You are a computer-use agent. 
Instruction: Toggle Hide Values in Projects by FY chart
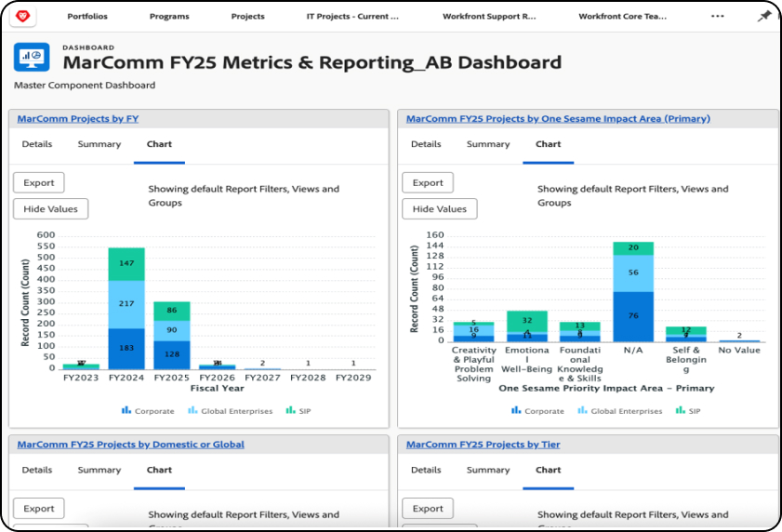(x=50, y=209)
